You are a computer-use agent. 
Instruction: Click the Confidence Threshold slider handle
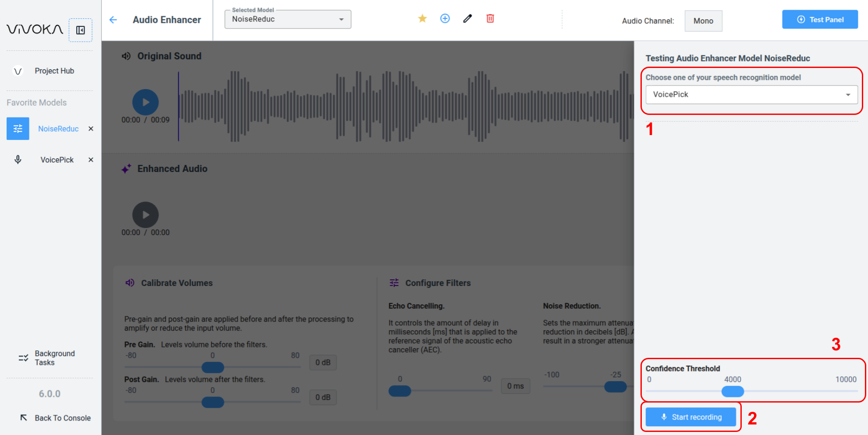733,391
